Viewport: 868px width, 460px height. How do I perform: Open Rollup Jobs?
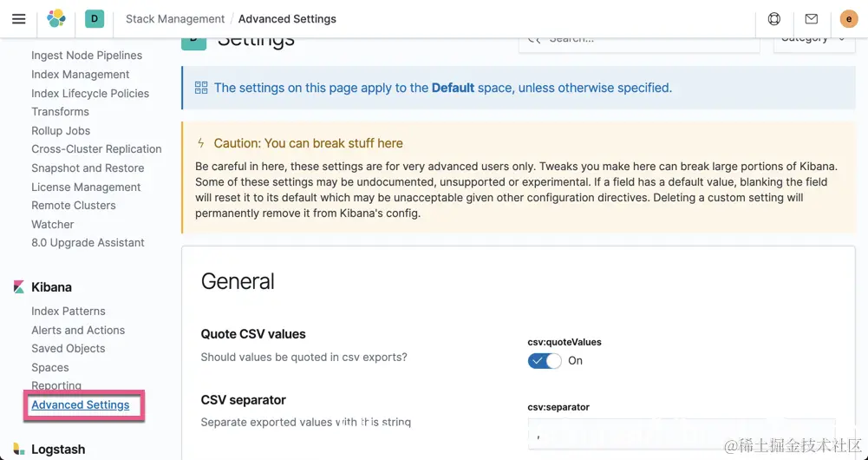point(61,131)
